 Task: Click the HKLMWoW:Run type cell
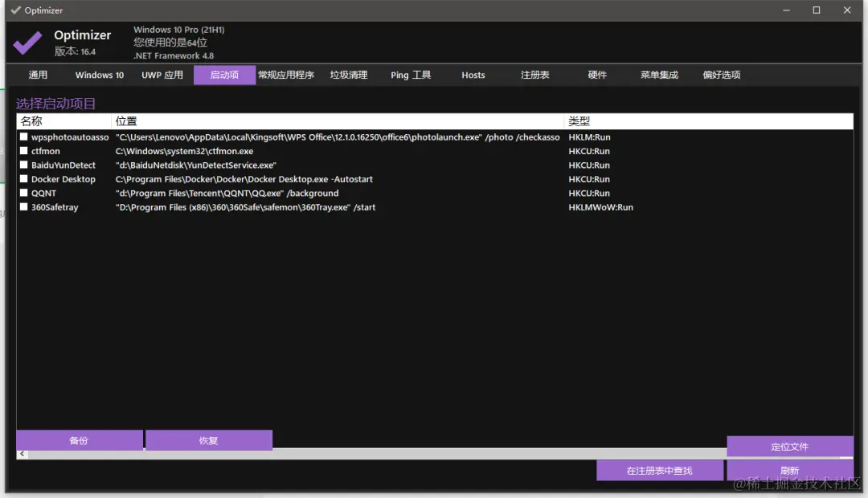tap(600, 207)
